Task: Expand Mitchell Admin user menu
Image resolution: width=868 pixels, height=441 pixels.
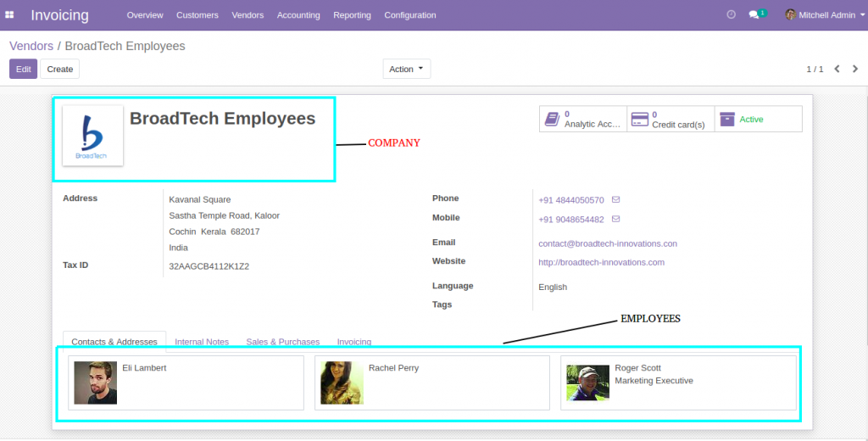Action: click(x=825, y=15)
